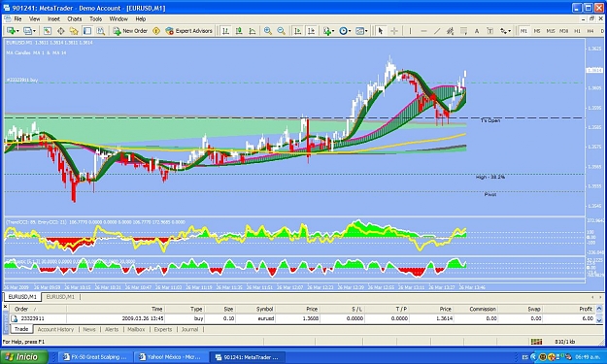The image size is (607, 364).
Task: Switch to line chart mode
Action: pos(252,31)
